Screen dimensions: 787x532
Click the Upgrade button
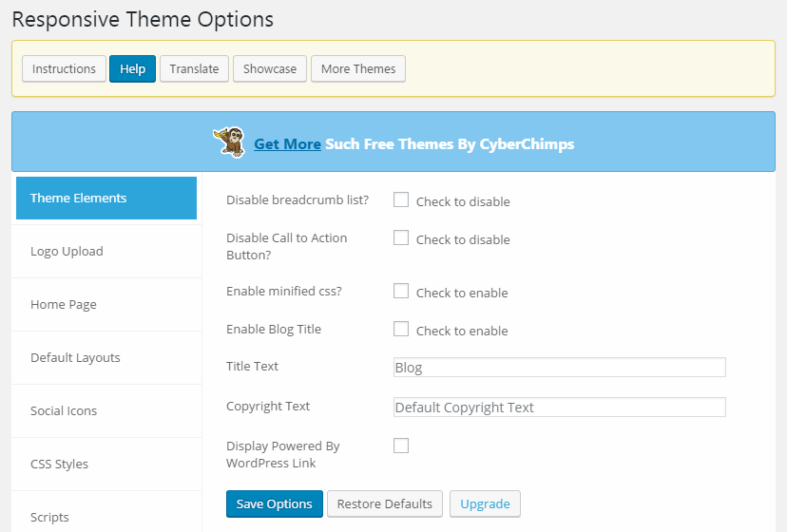pyautogui.click(x=485, y=503)
